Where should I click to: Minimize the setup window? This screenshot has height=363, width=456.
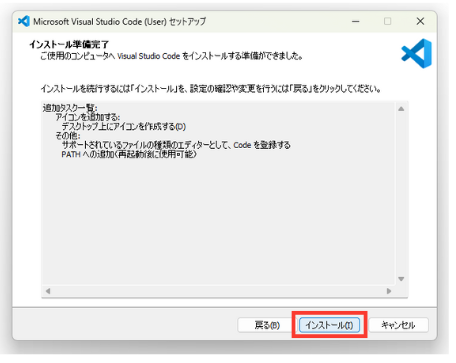click(356, 21)
